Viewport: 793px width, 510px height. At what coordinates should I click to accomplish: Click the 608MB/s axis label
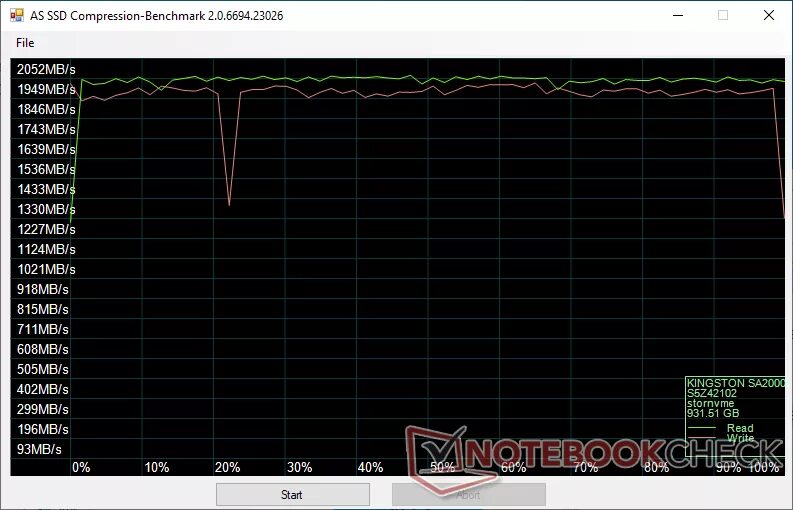(x=42, y=350)
